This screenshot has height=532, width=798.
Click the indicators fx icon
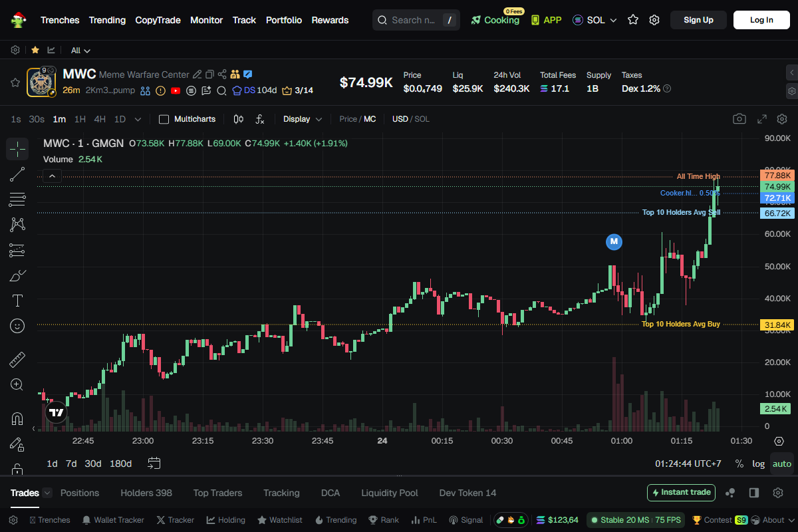click(x=260, y=119)
